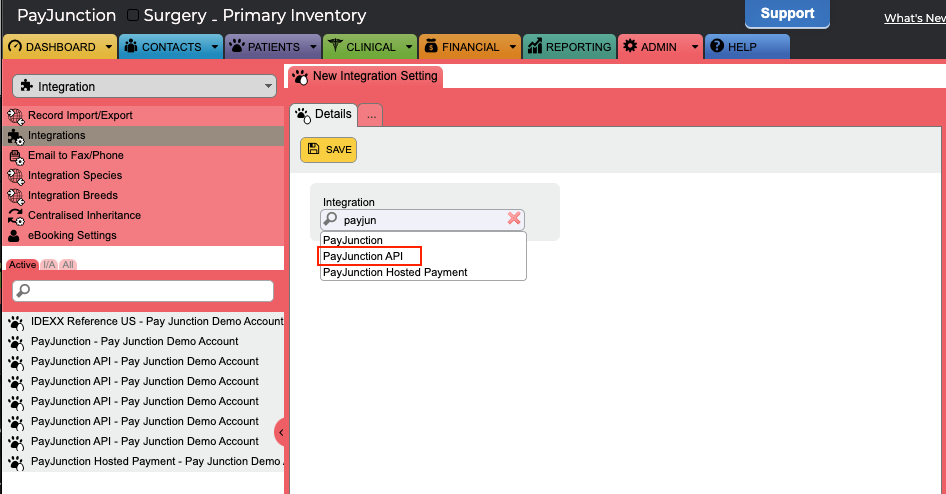Open Integration Breeds entry
Viewport: 946px width, 494px height.
[144, 195]
